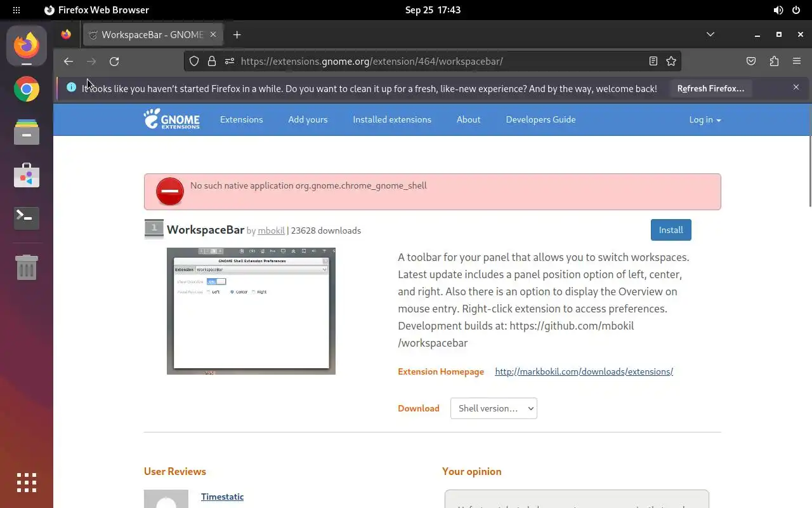The width and height of the screenshot is (812, 508).
Task: Open Terminal from the dock
Action: pos(27,218)
